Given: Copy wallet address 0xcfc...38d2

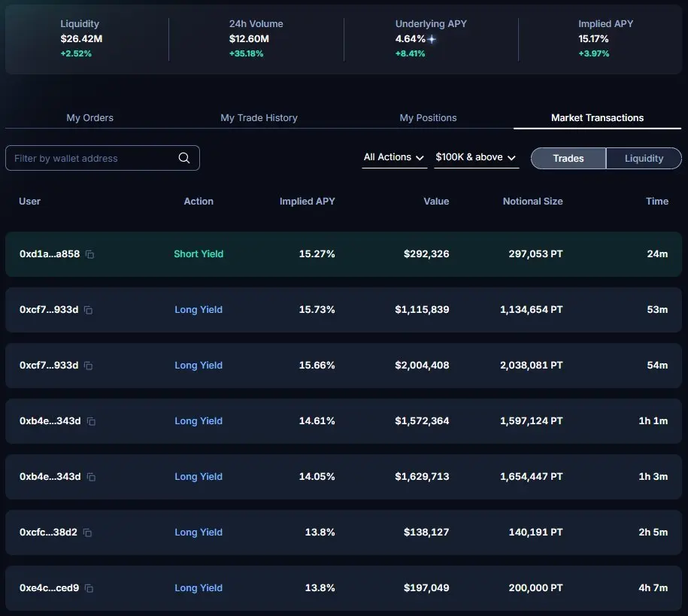Looking at the screenshot, I should 87,533.
